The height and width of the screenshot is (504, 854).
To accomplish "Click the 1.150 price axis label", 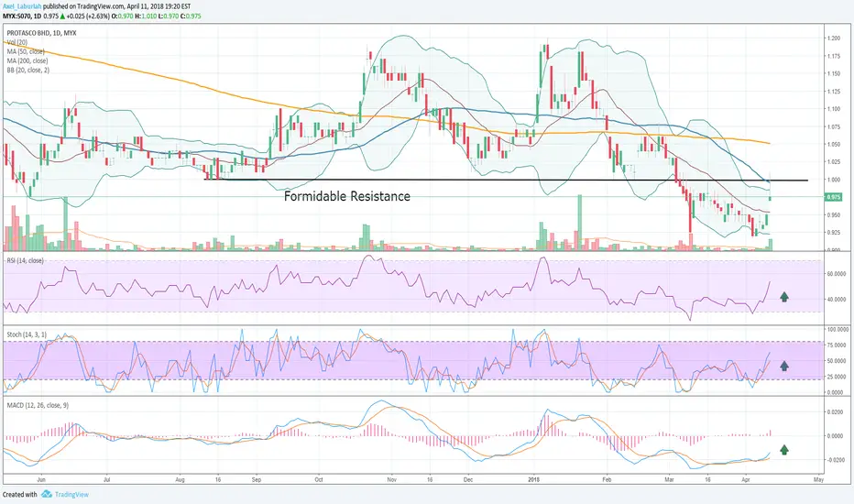I will tap(833, 73).
